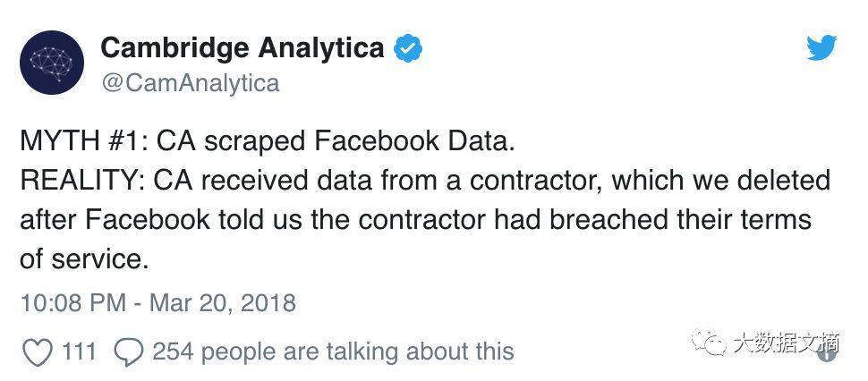868x381 pixels.
Task: Visit the @CamAnalytica handle link
Action: (x=190, y=83)
